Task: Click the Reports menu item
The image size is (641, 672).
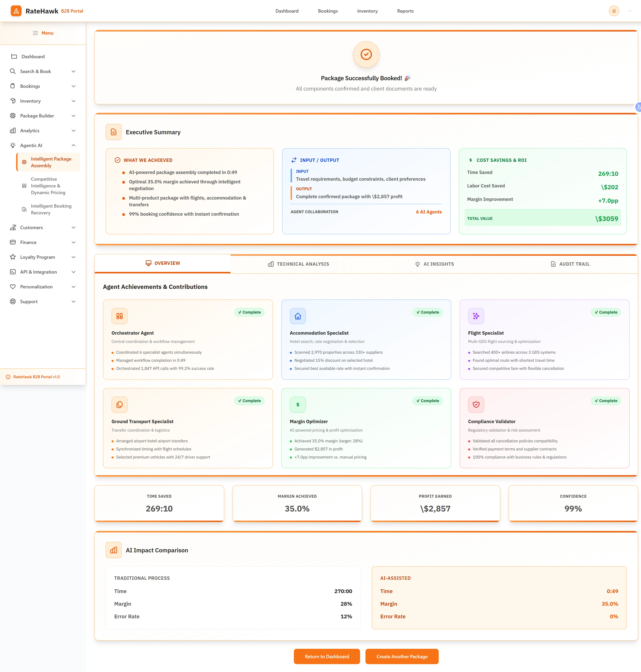Action: click(x=405, y=11)
